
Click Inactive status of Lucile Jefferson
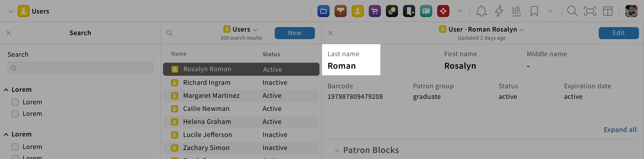(x=275, y=135)
